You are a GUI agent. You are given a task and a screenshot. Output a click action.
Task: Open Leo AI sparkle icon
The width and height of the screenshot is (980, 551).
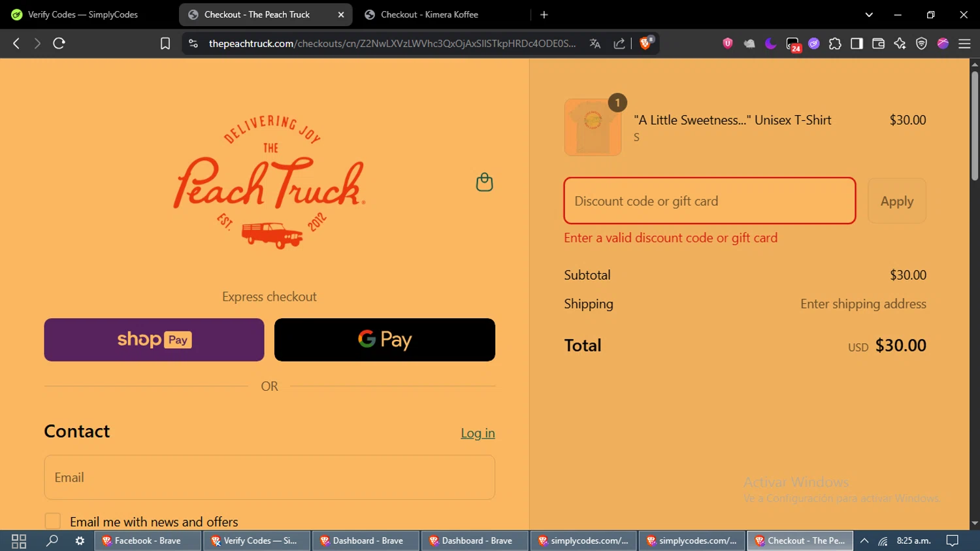pyautogui.click(x=900, y=43)
